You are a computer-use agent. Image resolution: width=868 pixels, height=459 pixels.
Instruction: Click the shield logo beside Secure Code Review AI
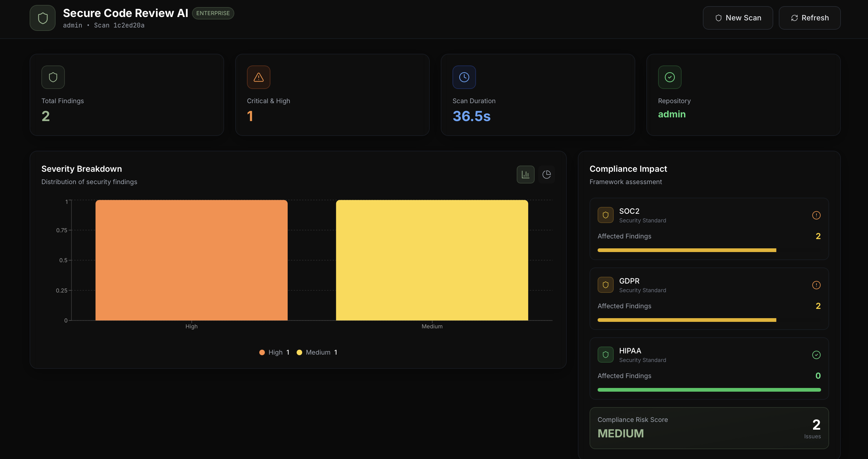[43, 18]
